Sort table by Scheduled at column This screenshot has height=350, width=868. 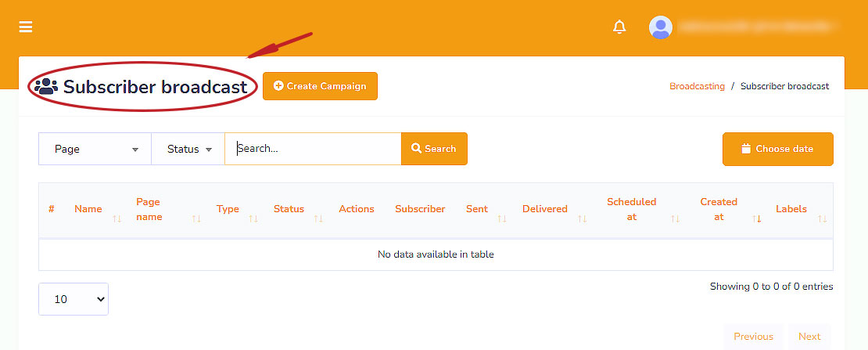(631, 209)
